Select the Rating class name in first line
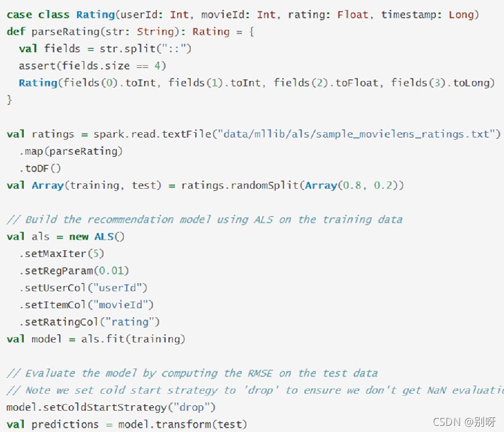Image resolution: width=504 pixels, height=432 pixels. click(96, 15)
